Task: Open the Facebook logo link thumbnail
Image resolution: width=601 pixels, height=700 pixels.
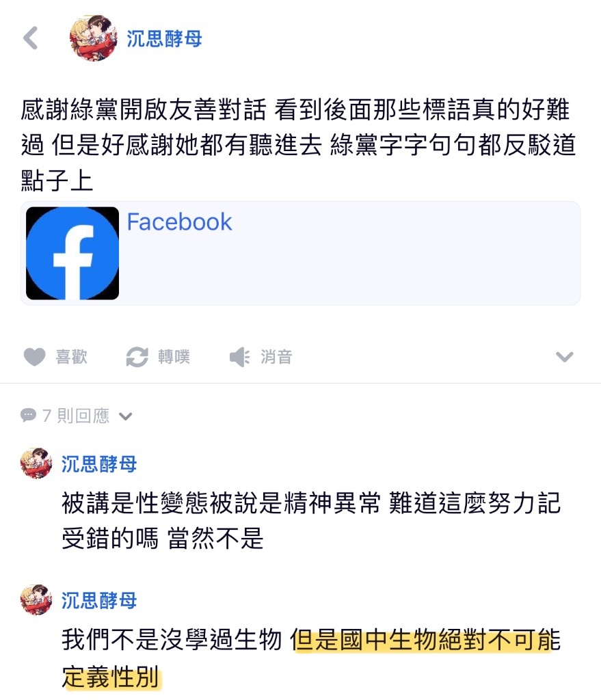Action: [x=72, y=253]
